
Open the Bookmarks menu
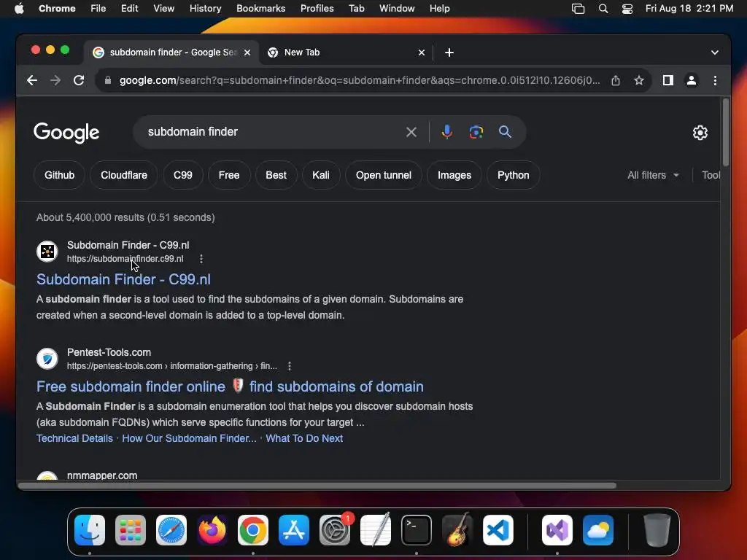(x=260, y=9)
